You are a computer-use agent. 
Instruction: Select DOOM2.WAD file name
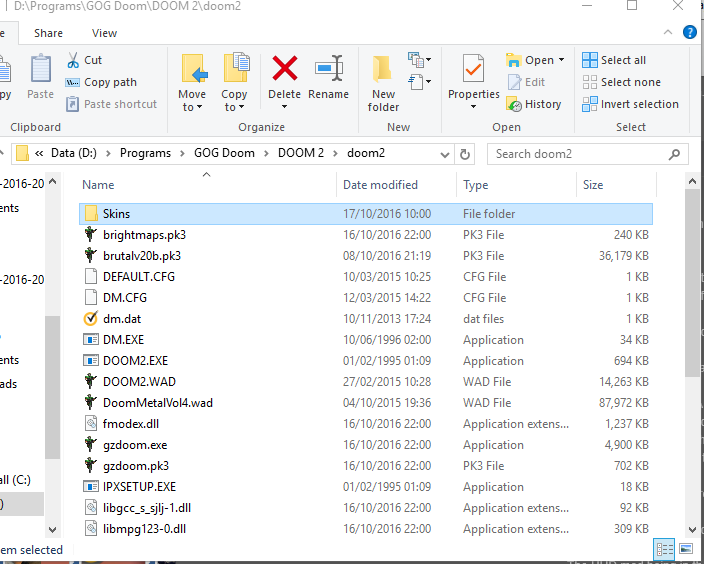(139, 382)
